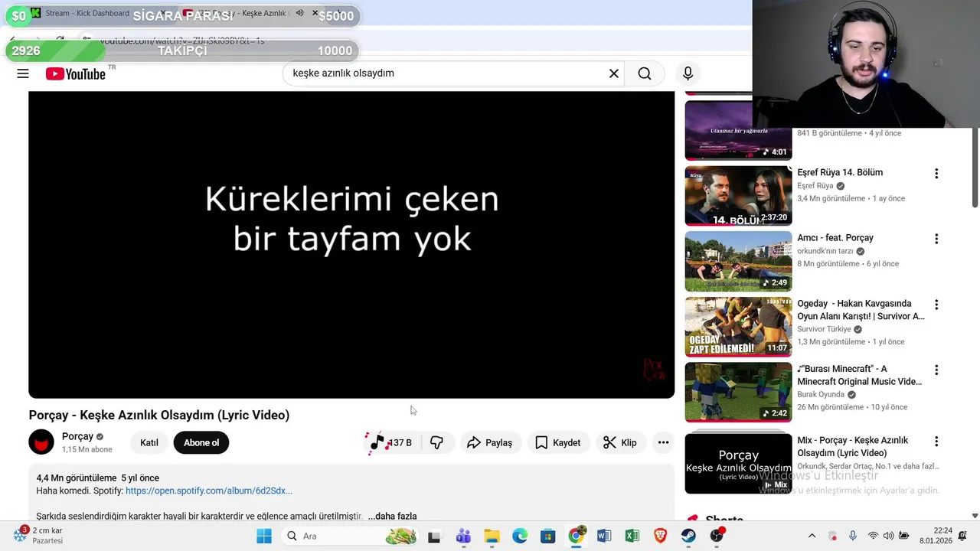Open the Eşref Rüya 14. Bölüm thumbnail
Screen dimensions: 980x551
pyautogui.click(x=738, y=196)
